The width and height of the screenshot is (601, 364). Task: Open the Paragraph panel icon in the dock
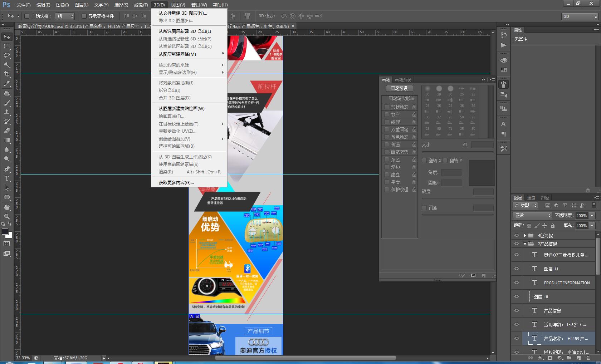504,134
